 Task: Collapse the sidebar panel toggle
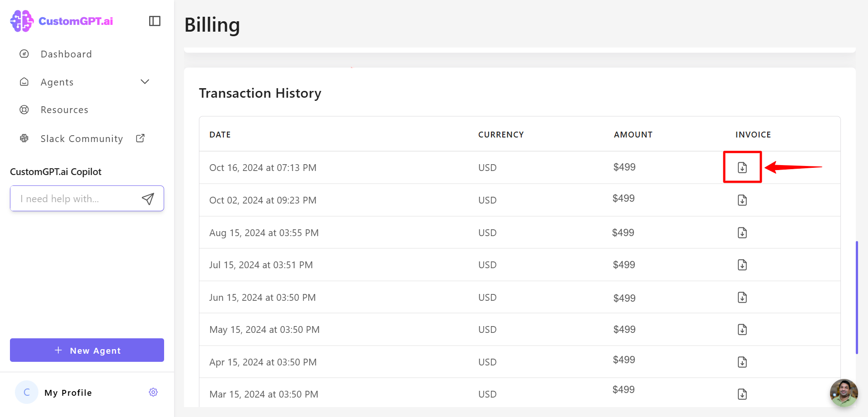pos(155,21)
